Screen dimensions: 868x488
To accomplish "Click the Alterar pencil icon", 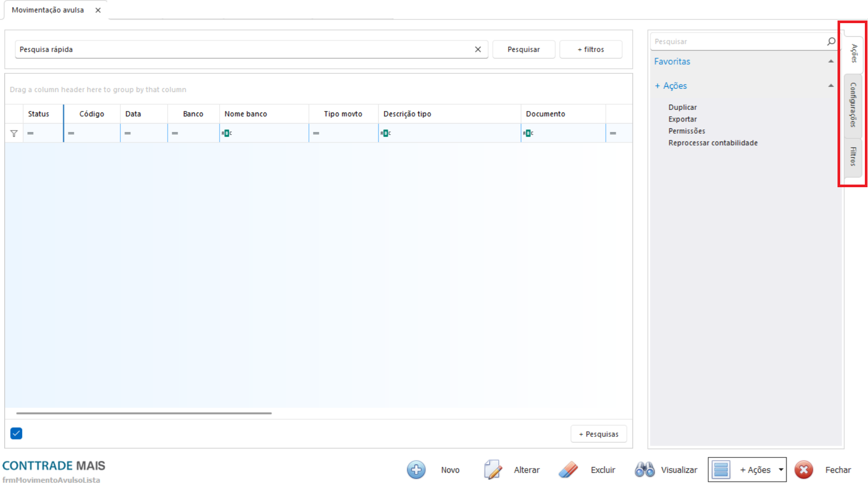I will coord(492,470).
